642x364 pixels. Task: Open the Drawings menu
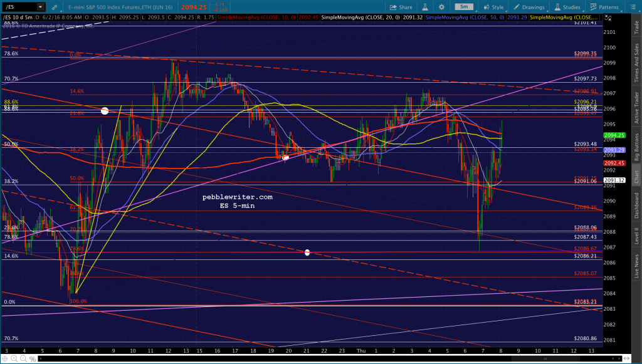click(x=529, y=7)
